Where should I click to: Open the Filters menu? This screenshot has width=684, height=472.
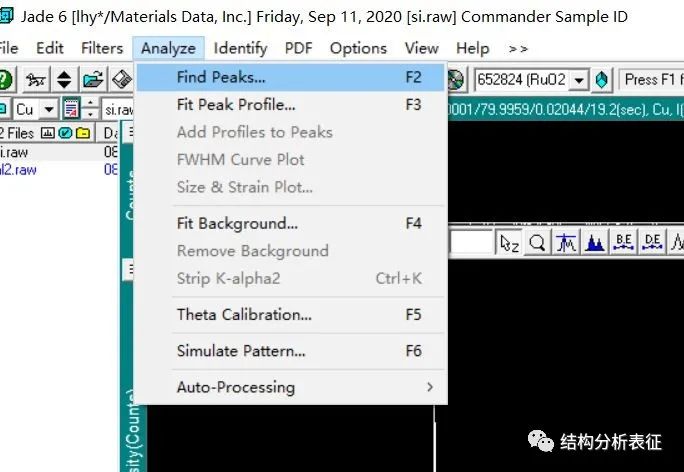[102, 48]
